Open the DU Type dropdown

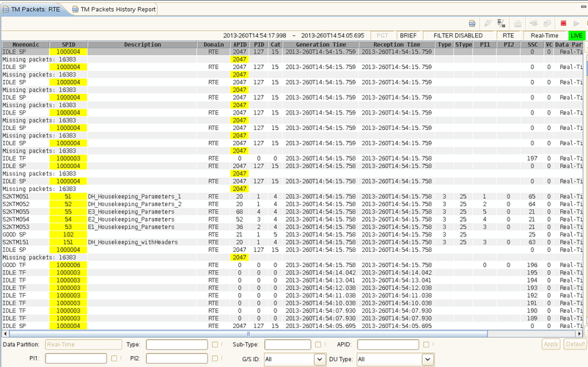click(x=427, y=359)
